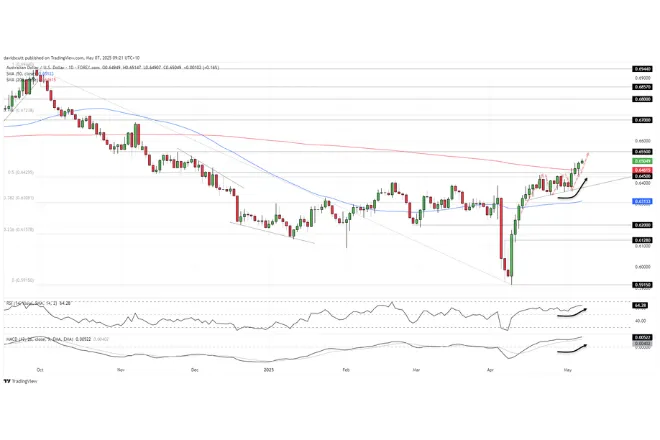Click the Apr label on time axis
Image resolution: width=660 pixels, height=440 pixels.
490,370
